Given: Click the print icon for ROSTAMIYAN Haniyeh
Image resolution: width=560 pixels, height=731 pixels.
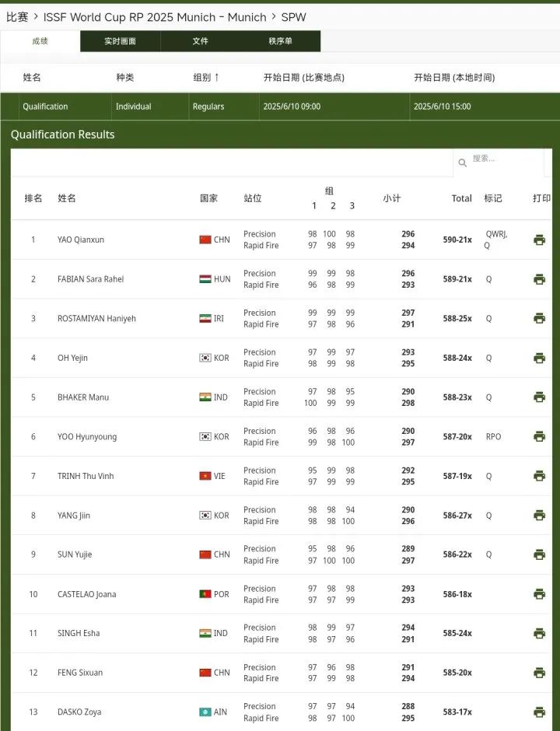Looking at the screenshot, I should (539, 318).
